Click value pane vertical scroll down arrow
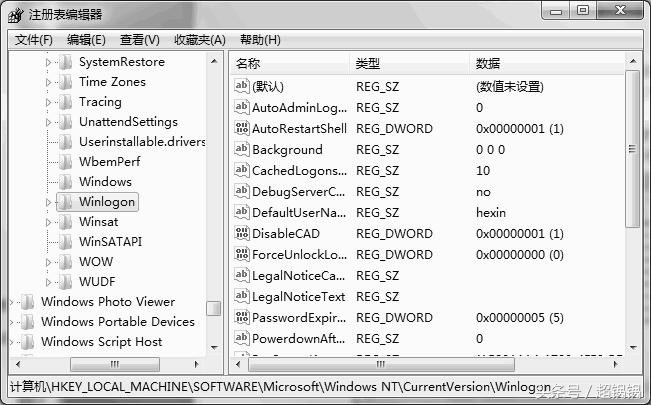The width and height of the screenshot is (651, 405). (x=633, y=348)
